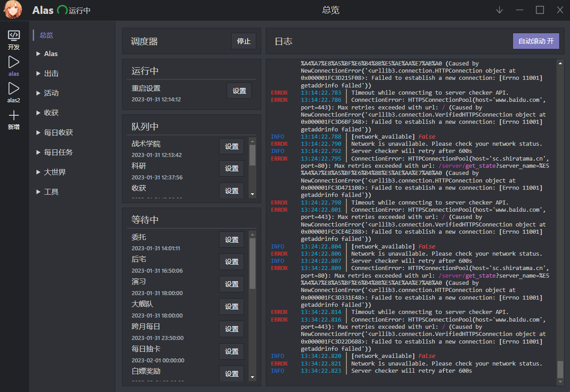Click log line timestamped 13:34:22.823
This screenshot has height=392, width=570.
[x=372, y=371]
